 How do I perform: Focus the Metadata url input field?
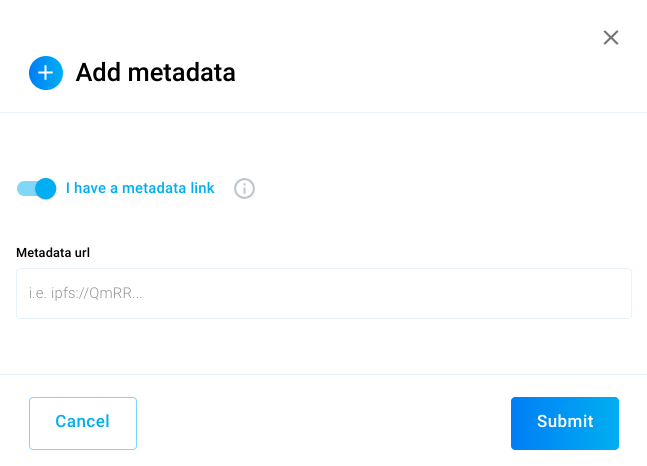[324, 293]
